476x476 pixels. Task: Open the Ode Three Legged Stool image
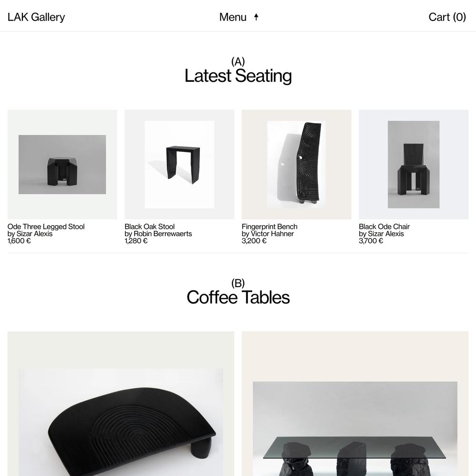pyautogui.click(x=62, y=165)
